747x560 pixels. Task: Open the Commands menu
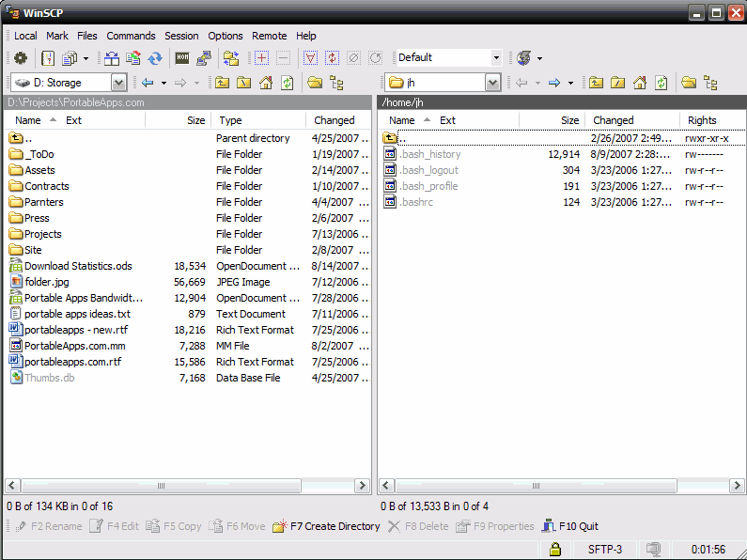tap(131, 36)
